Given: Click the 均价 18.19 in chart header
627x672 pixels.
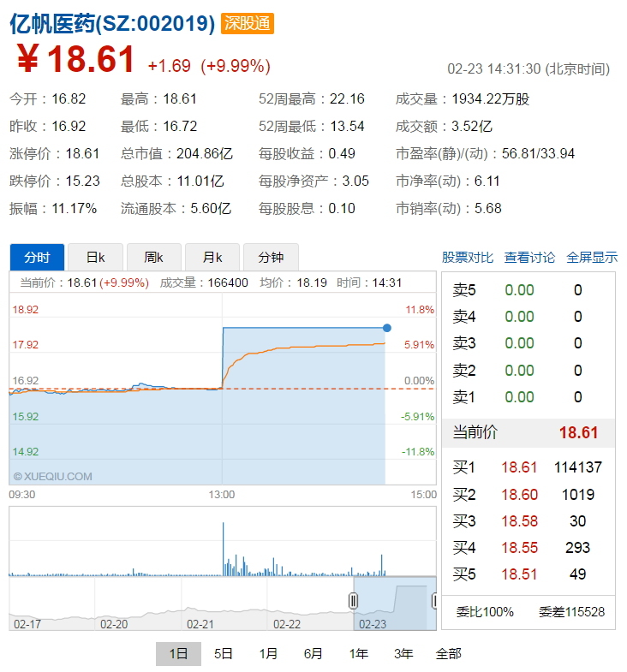Looking at the screenshot, I should [x=293, y=282].
